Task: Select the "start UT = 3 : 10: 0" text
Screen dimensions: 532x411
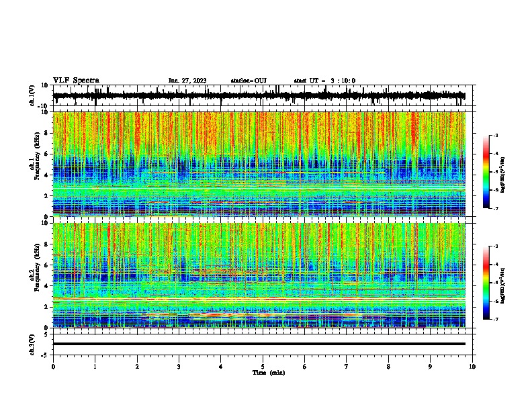Action: [x=324, y=81]
